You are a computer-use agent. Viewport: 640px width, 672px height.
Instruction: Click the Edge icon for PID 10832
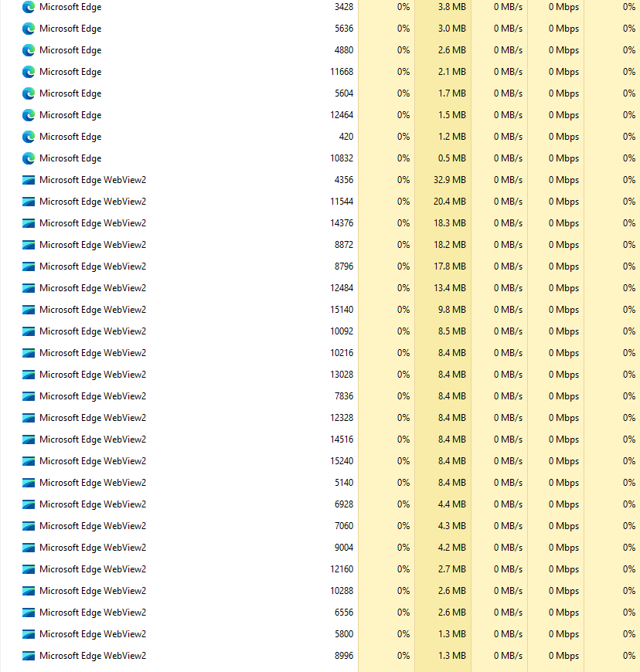29,158
